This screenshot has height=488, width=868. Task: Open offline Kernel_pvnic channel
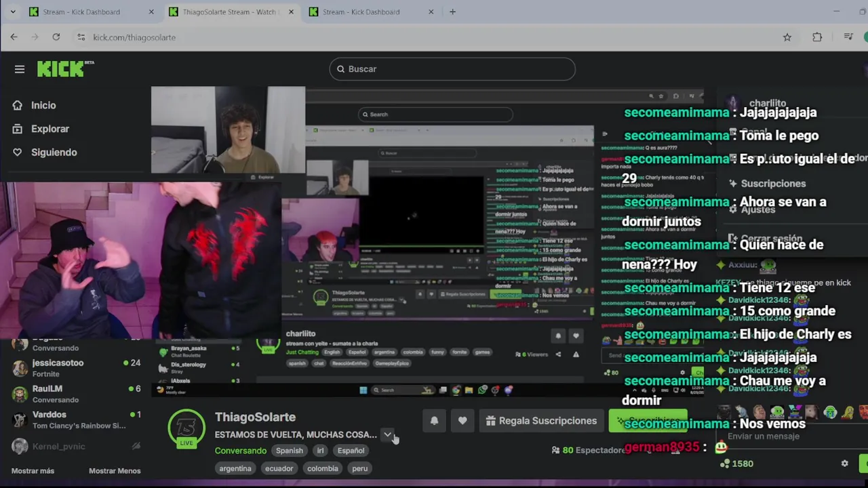pyautogui.click(x=77, y=446)
